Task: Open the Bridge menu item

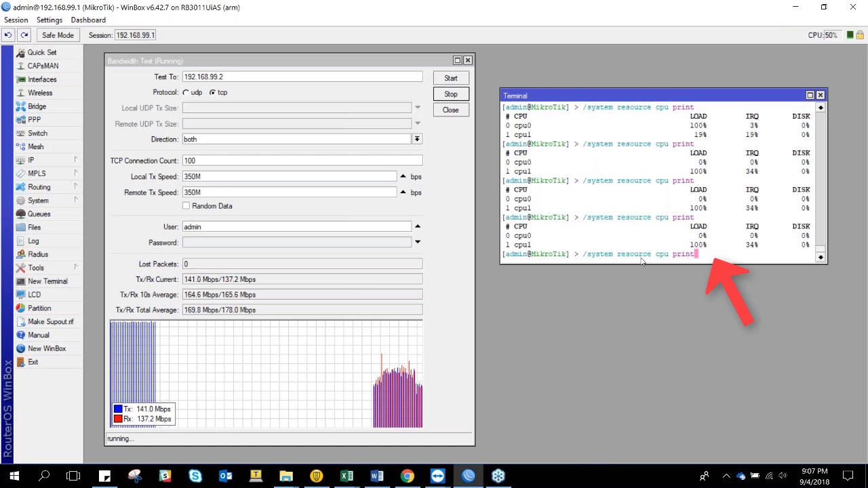Action: (37, 106)
